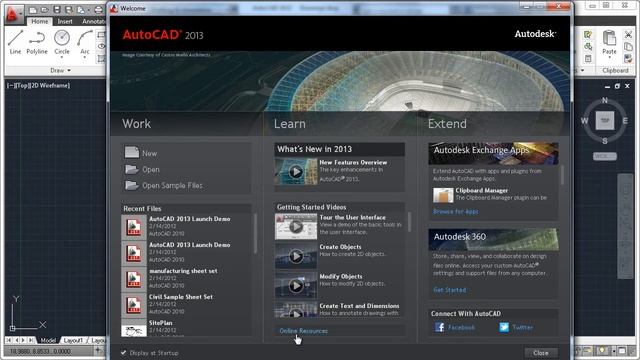
Task: Switch to the Insert ribbon tab
Action: 65,21
